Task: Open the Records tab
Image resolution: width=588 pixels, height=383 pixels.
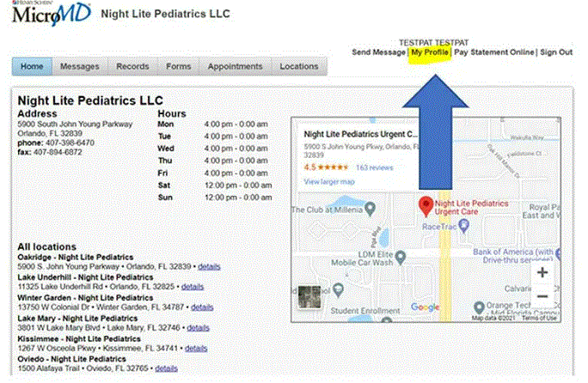Action: click(132, 66)
